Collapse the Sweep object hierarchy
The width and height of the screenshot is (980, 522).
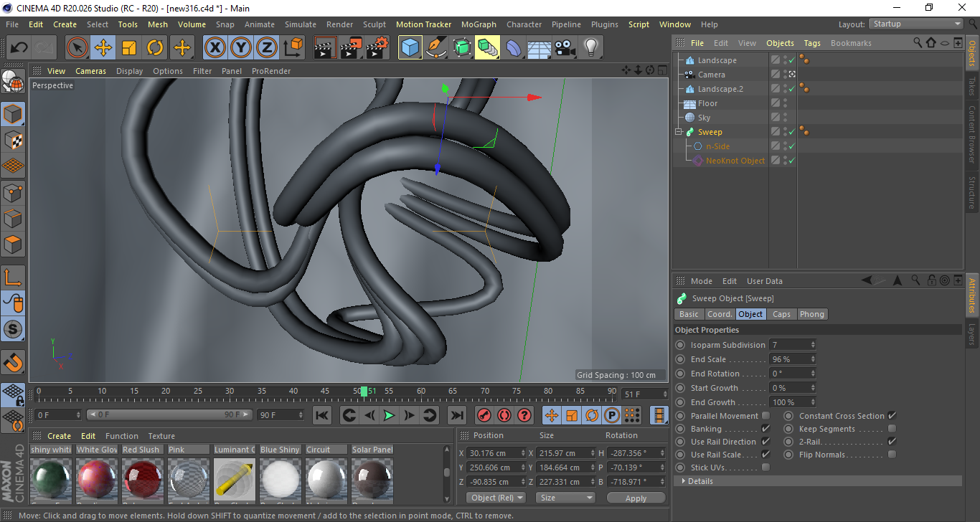tap(678, 132)
